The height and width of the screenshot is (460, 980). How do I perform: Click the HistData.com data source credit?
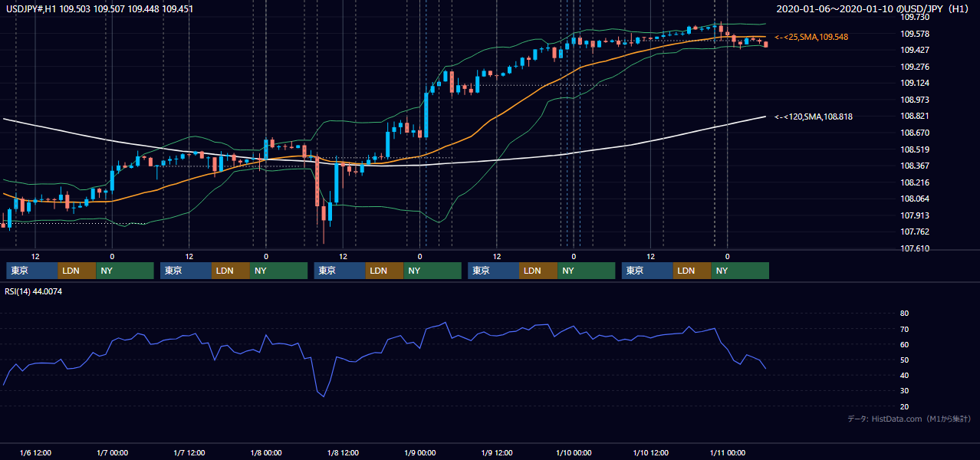click(909, 419)
